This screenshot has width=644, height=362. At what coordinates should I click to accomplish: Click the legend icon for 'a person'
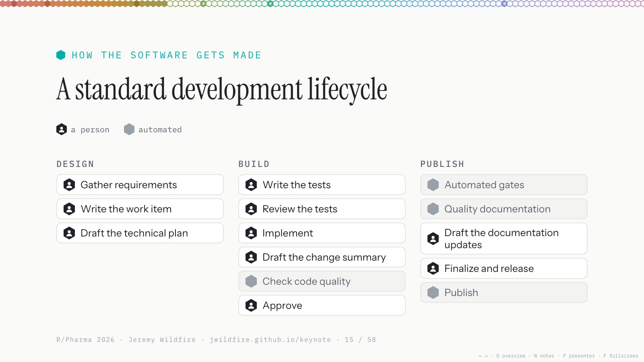click(62, 130)
